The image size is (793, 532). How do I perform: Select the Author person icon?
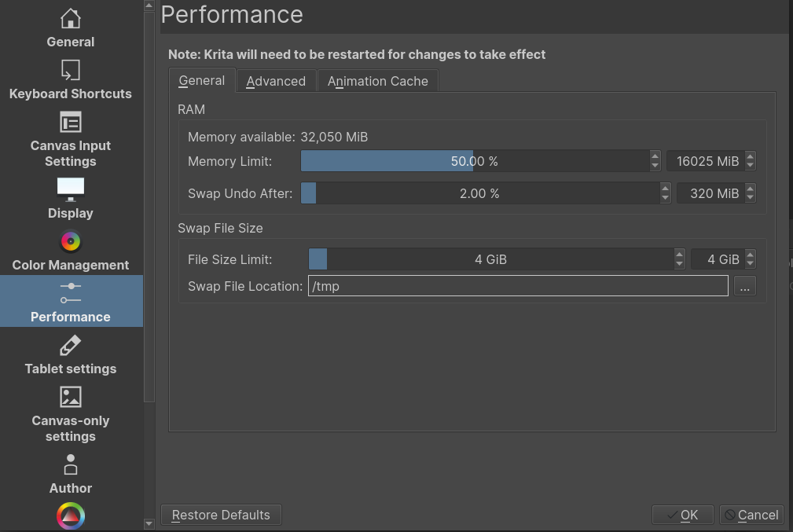pyautogui.click(x=71, y=464)
